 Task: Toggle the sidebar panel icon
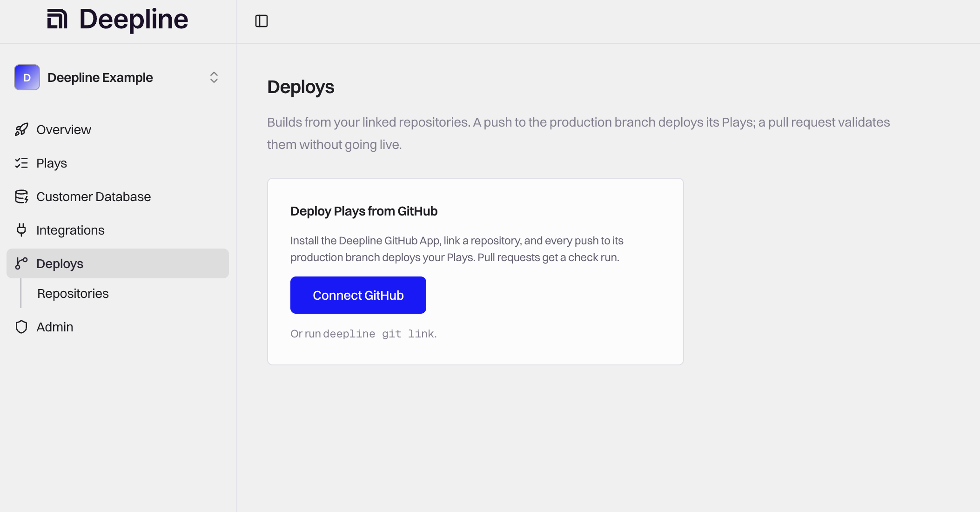(x=262, y=21)
